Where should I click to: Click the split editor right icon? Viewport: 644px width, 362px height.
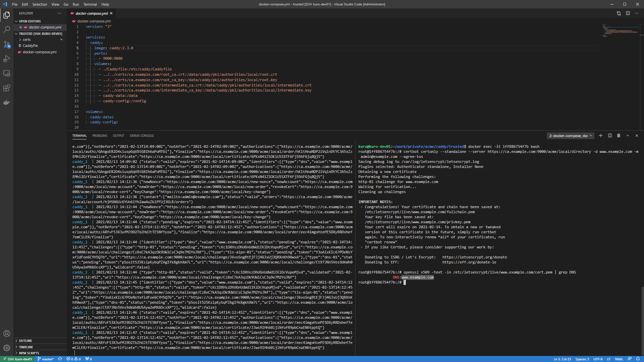coord(628,13)
